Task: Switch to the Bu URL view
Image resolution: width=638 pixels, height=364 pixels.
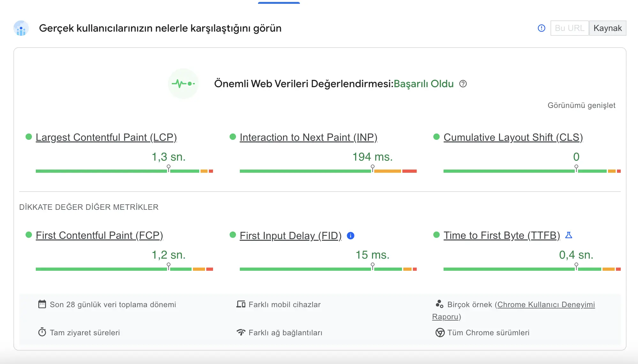Action: tap(569, 28)
